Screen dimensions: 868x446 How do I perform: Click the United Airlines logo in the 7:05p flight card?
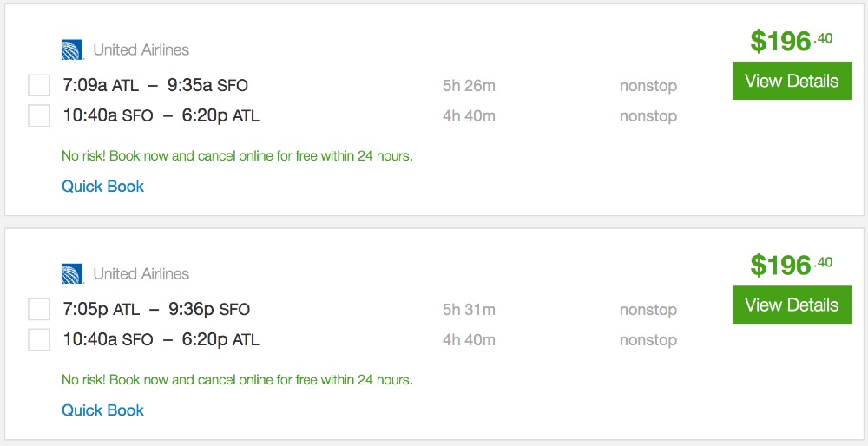point(72,273)
